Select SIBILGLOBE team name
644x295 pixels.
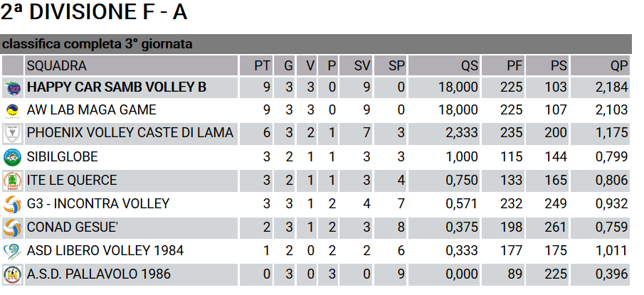click(x=63, y=156)
